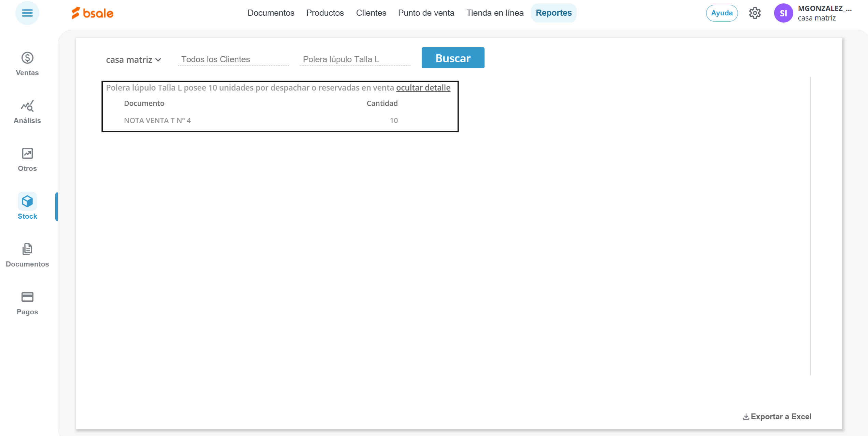Select the Stock cube icon
The width and height of the screenshot is (868, 436).
27,202
